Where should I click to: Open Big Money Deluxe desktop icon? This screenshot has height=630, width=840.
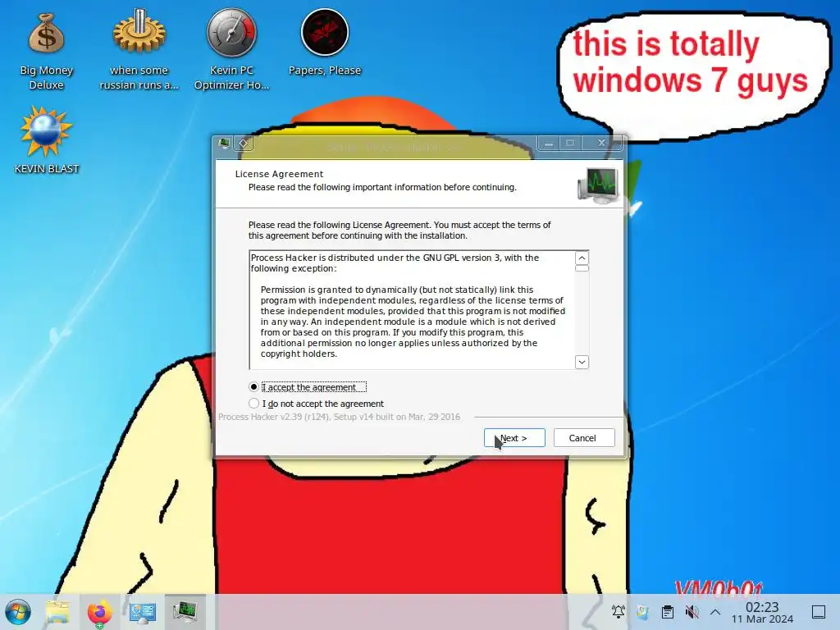[x=46, y=52]
